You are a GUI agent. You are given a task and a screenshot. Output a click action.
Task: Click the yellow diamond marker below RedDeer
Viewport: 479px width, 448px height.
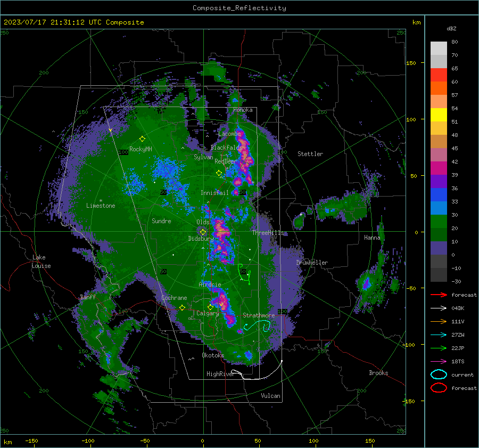(x=219, y=173)
